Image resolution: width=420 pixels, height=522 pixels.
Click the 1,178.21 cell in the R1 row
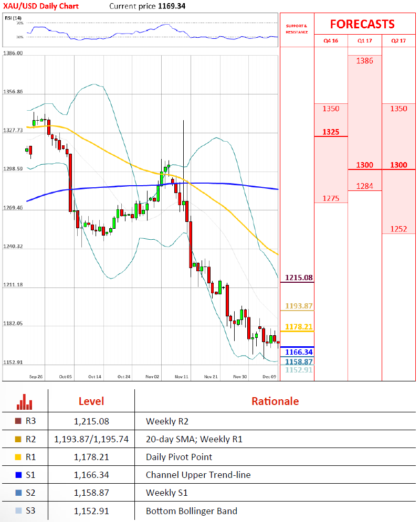click(x=91, y=457)
